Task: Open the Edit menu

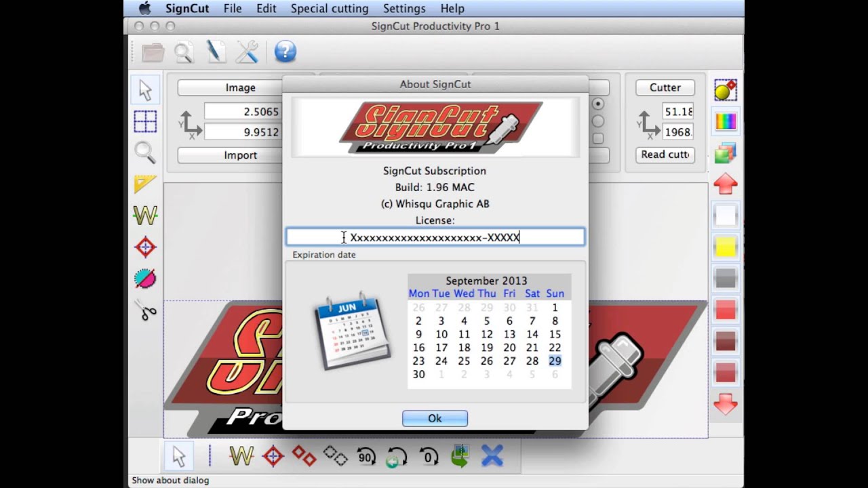Action: click(x=267, y=9)
